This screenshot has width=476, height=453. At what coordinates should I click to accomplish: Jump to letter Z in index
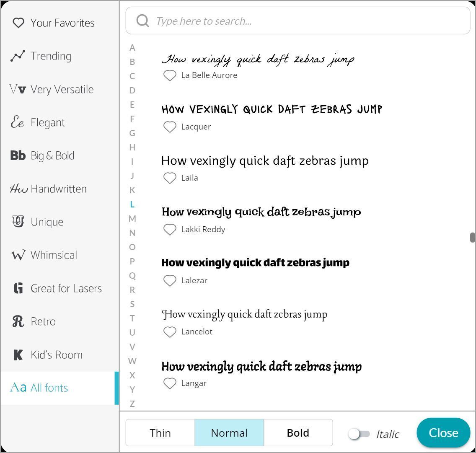point(132,404)
